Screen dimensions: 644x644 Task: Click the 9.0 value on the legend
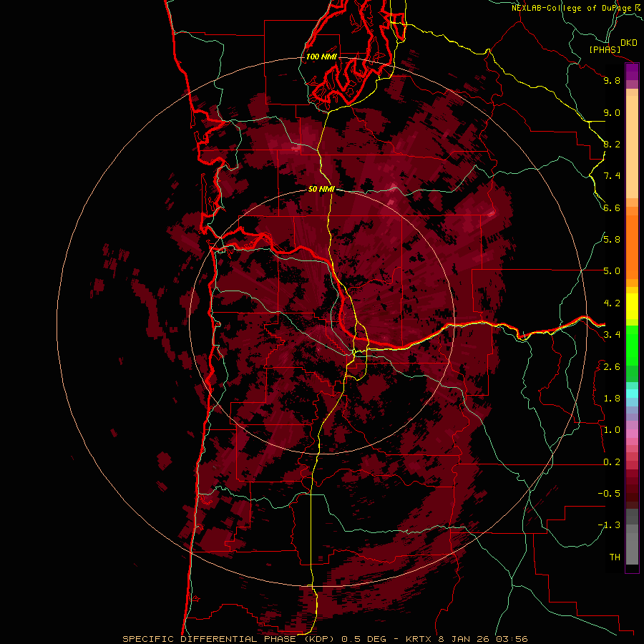click(x=612, y=112)
